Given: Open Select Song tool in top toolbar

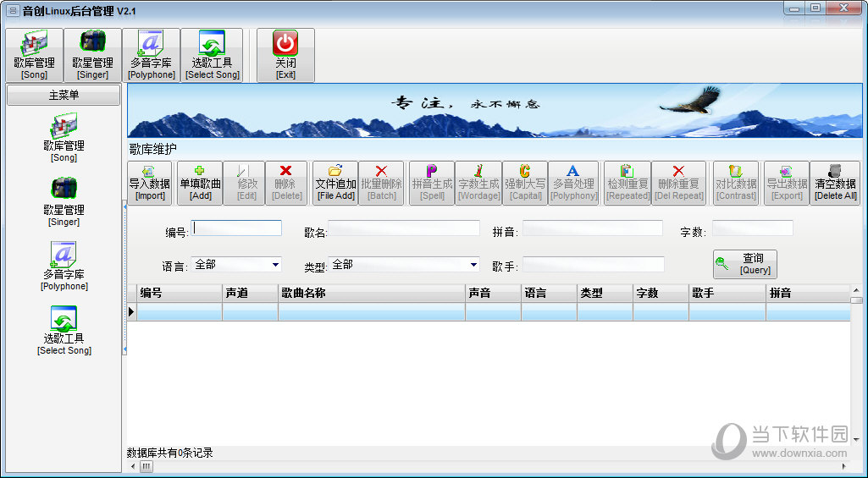Looking at the screenshot, I should point(212,55).
